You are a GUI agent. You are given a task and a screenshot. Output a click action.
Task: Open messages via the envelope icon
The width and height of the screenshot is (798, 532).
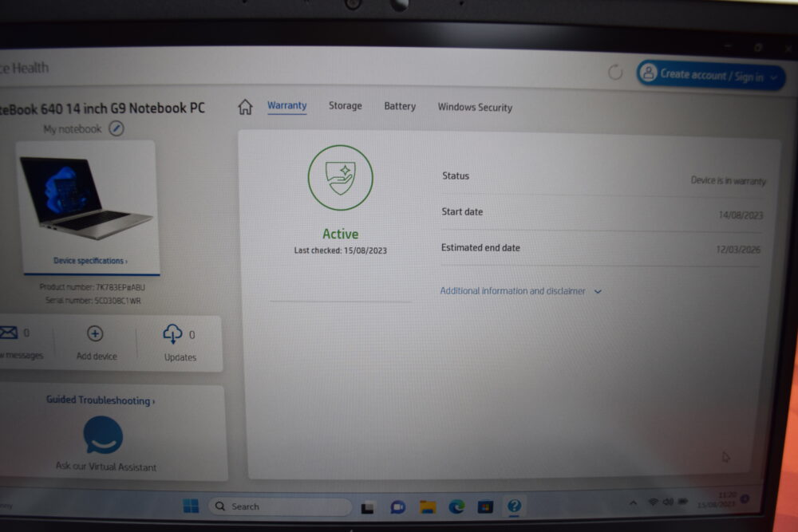tap(9, 333)
